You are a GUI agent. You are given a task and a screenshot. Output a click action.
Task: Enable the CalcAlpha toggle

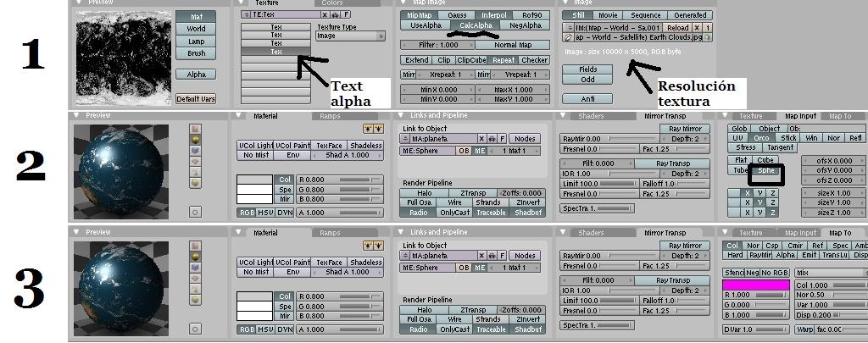[x=476, y=25]
